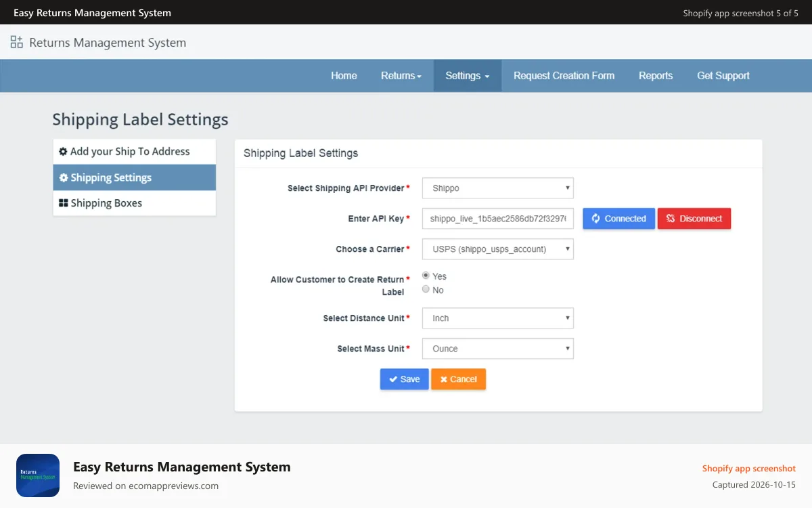This screenshot has height=508, width=812.
Task: Click the Choose a Carrier label
Action: coord(370,249)
